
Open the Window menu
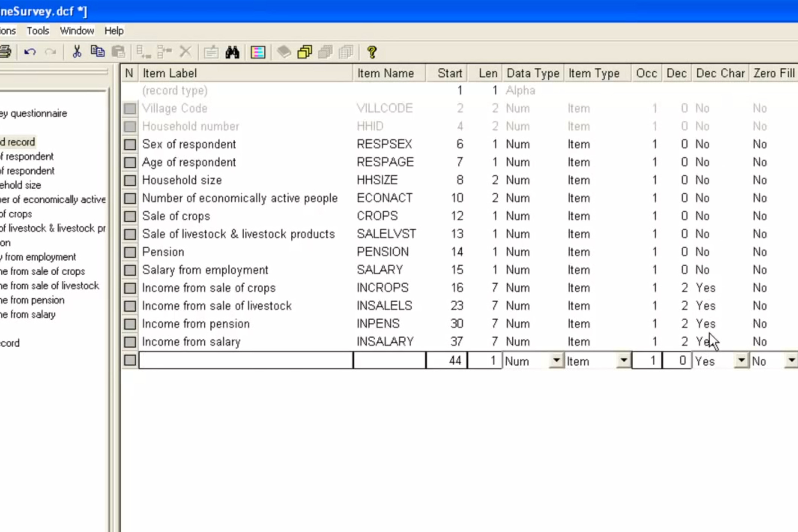click(x=77, y=31)
